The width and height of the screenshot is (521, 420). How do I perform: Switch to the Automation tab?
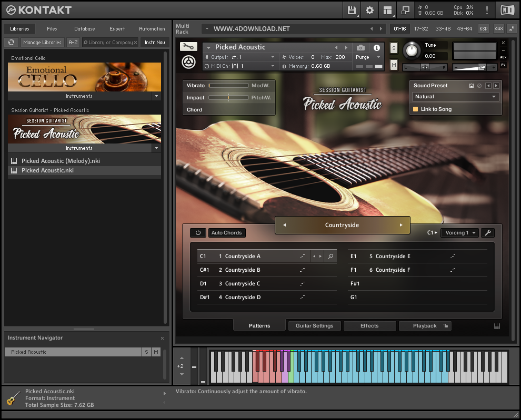tap(152, 29)
